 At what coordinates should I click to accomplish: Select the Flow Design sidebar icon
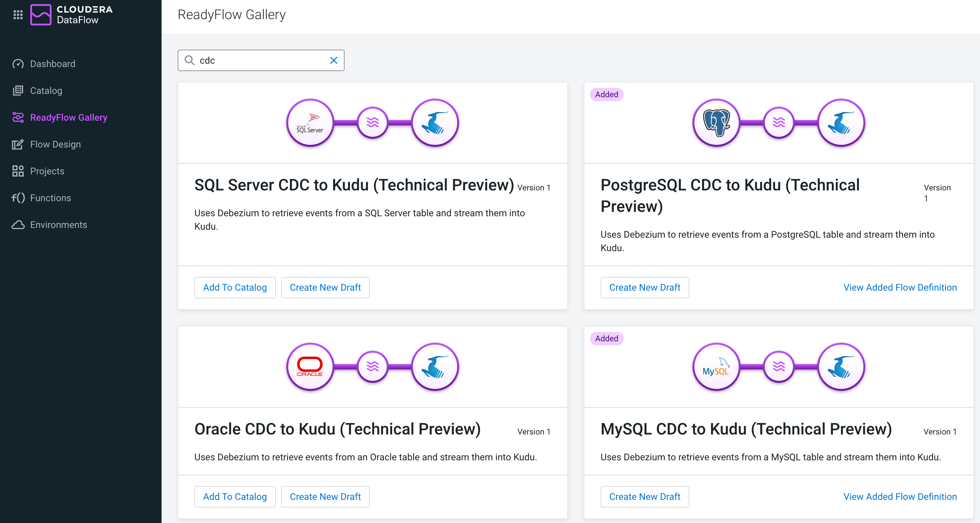[18, 144]
